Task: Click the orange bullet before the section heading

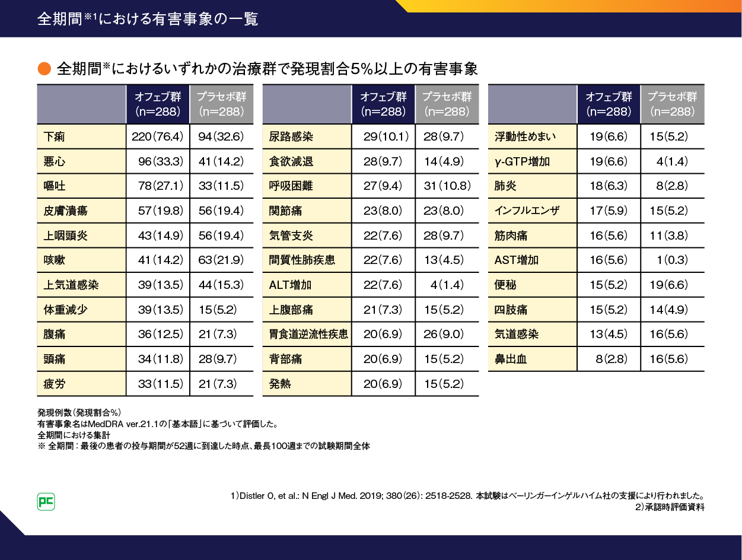Action: (x=44, y=69)
